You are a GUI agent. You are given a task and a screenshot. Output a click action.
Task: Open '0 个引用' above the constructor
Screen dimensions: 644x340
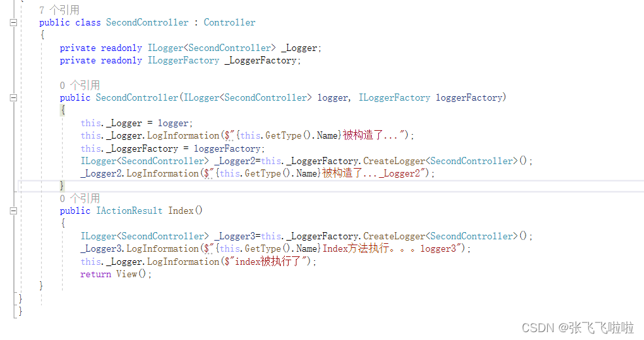pos(80,85)
